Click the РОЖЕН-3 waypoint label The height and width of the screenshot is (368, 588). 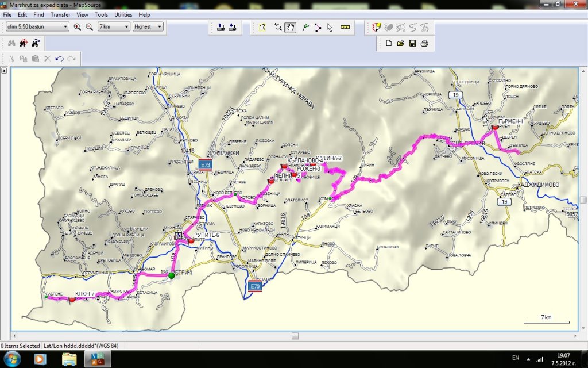click(308, 168)
